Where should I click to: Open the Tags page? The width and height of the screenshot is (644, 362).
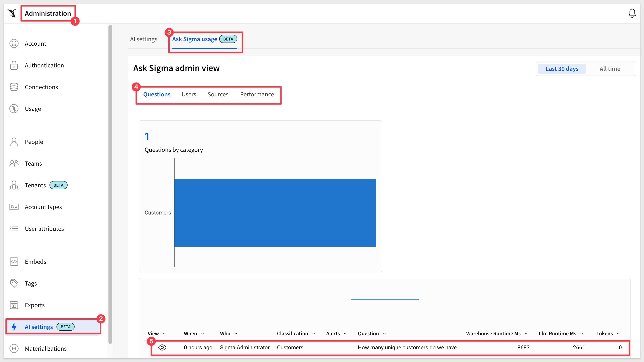pyautogui.click(x=31, y=283)
